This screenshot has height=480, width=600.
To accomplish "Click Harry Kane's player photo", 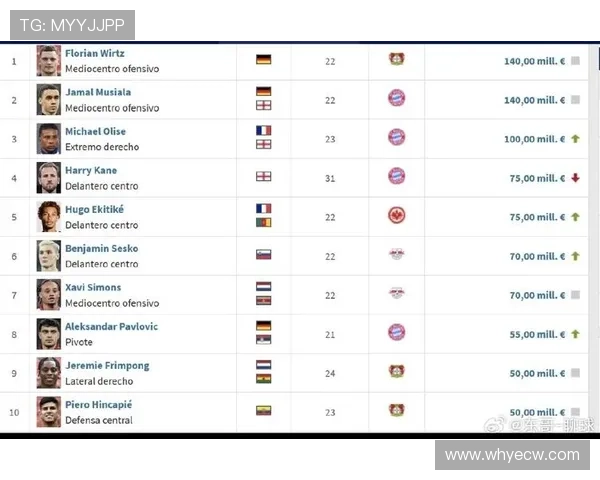I will click(49, 177).
